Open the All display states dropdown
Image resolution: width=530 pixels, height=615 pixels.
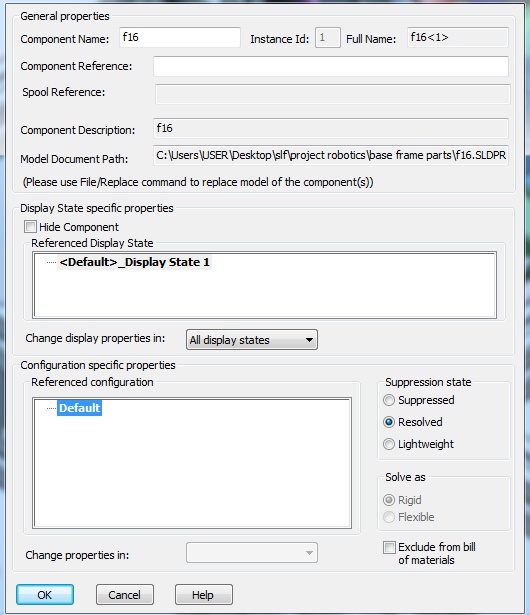click(x=252, y=340)
